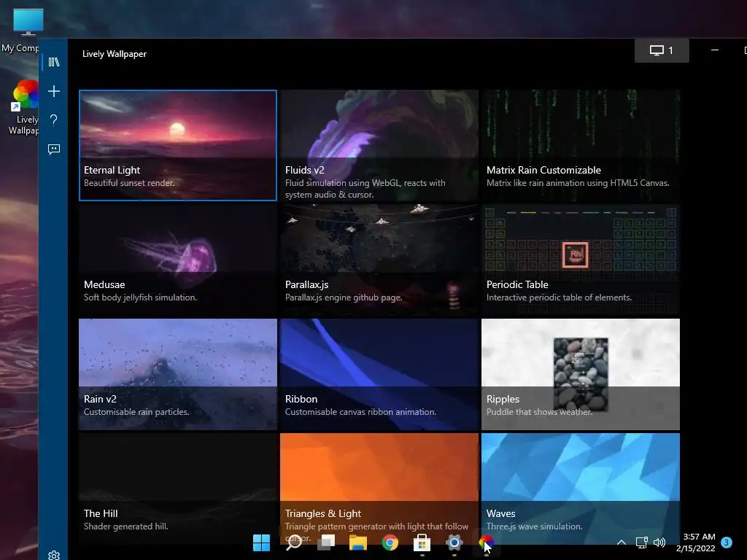Open the notification badge showing 3
Screen dimensions: 747x560
pyautogui.click(x=727, y=542)
